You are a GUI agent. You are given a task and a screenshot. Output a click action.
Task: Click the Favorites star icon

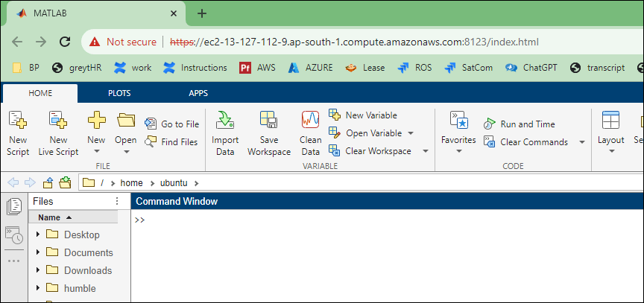click(x=458, y=120)
